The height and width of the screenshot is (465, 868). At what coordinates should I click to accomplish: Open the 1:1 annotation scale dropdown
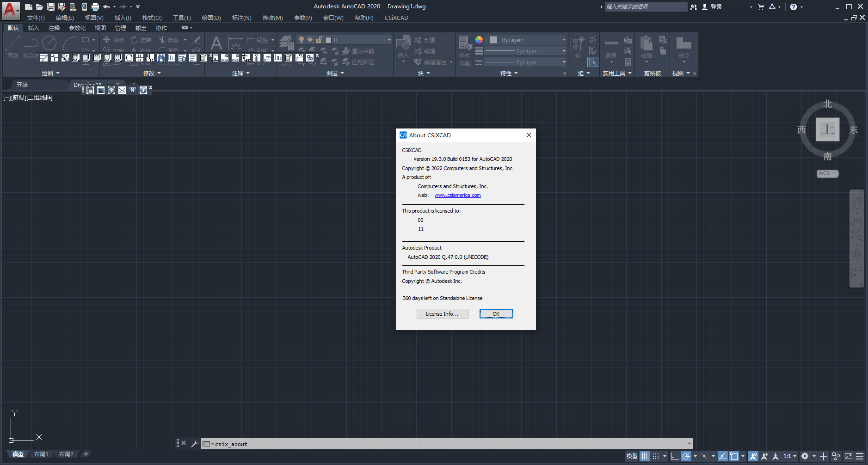(790, 456)
